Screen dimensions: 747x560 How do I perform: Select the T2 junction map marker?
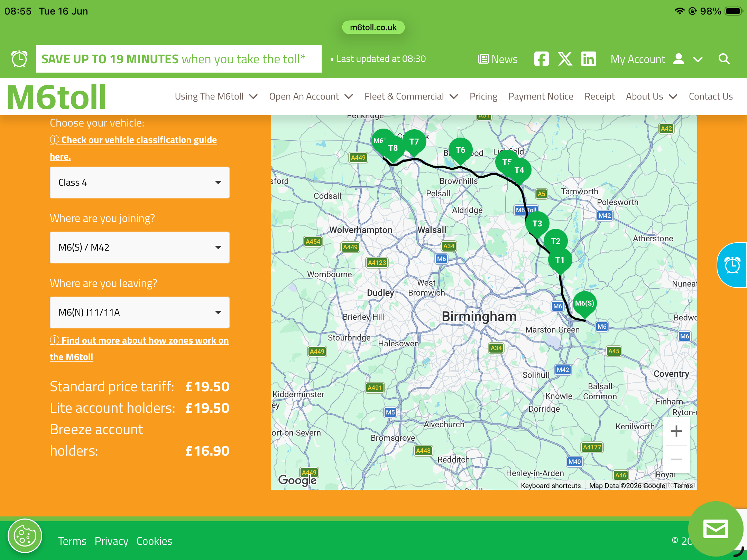pos(556,241)
